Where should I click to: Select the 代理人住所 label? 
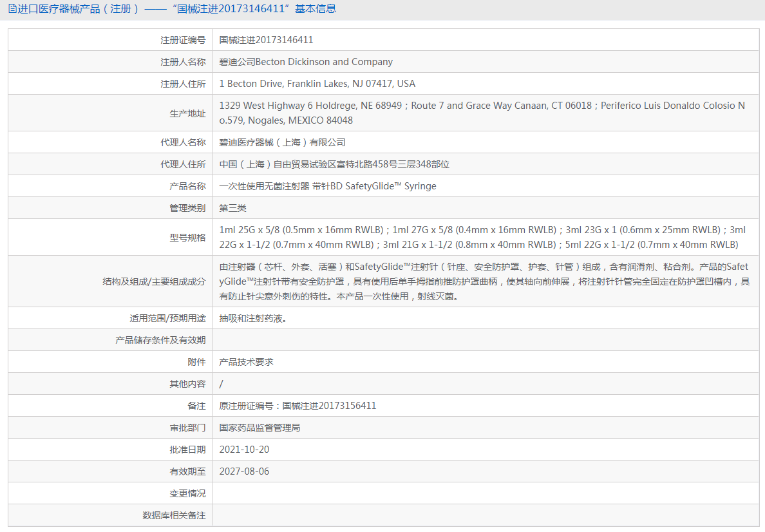pyautogui.click(x=183, y=164)
